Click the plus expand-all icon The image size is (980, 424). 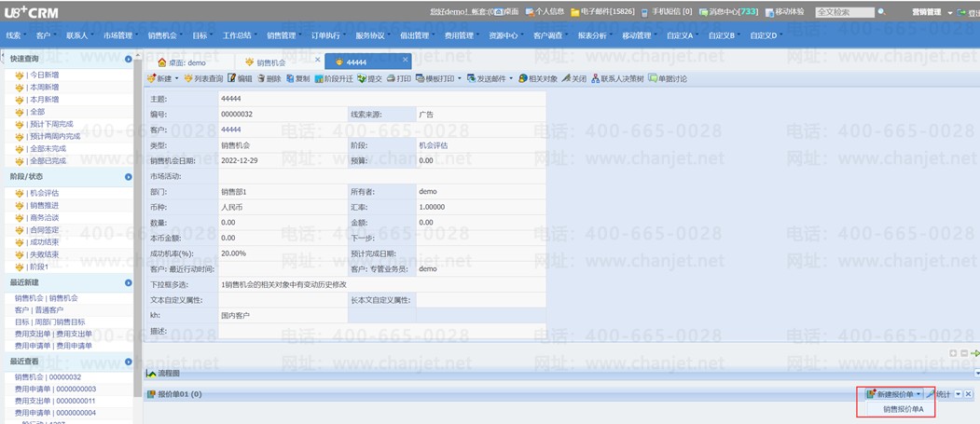(953, 353)
